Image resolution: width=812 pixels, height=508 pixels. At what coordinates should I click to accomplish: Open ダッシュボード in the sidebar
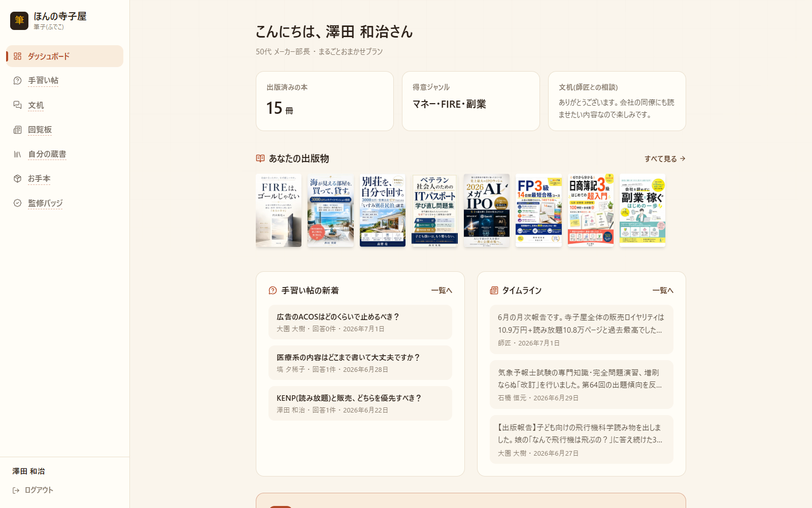[x=65, y=56]
